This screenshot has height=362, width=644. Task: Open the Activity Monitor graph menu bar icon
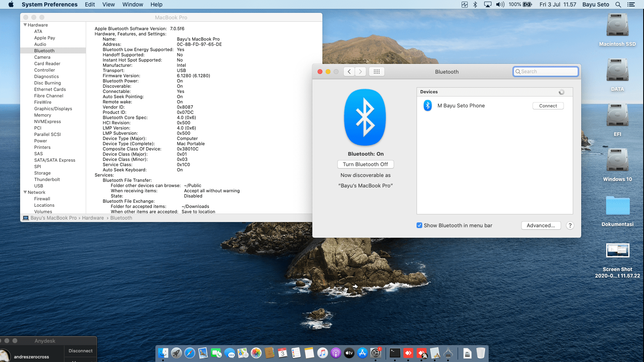click(x=464, y=4)
